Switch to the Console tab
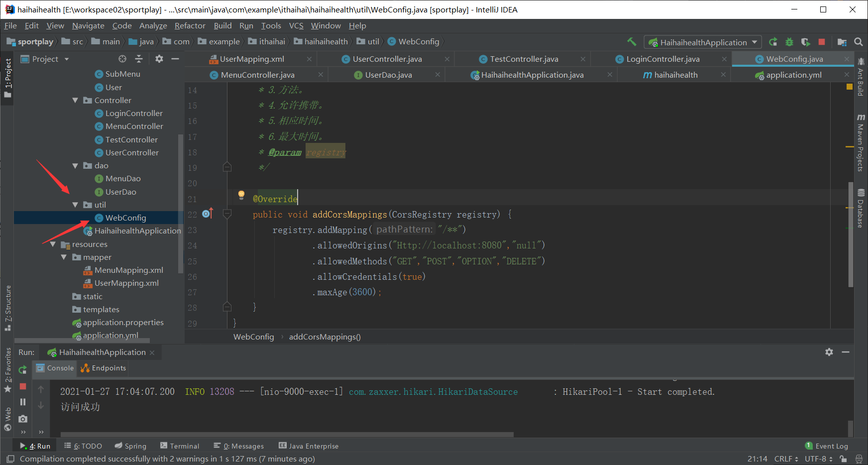 tap(55, 368)
